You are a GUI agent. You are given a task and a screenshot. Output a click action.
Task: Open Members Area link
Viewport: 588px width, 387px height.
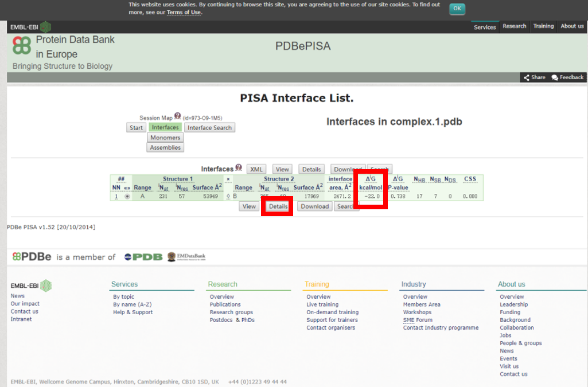[422, 304]
